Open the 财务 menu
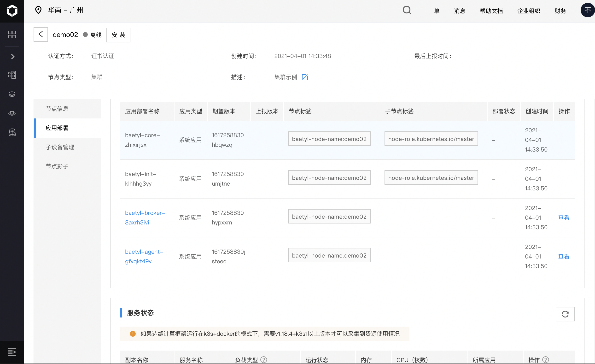595x364 pixels. coord(560,11)
